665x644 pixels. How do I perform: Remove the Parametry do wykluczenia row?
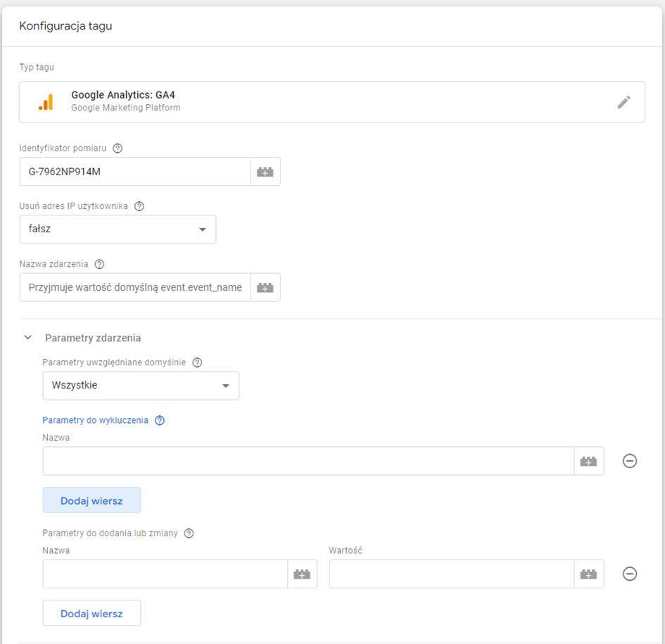(x=630, y=461)
